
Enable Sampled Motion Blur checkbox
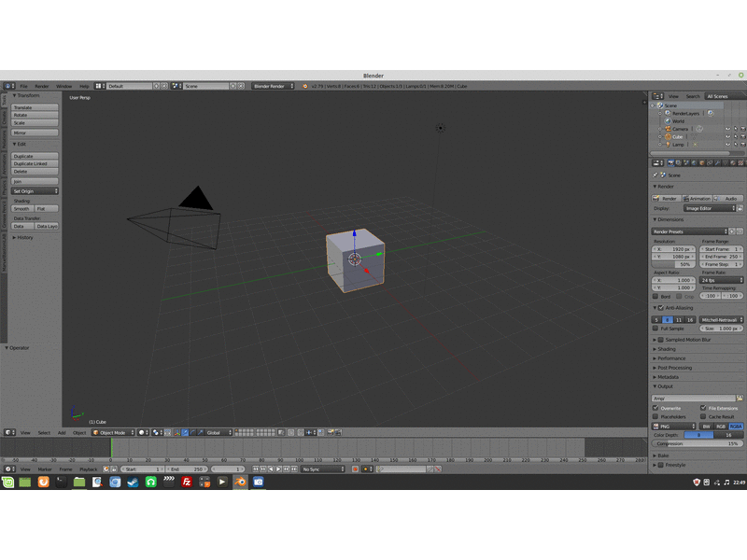[x=661, y=340]
